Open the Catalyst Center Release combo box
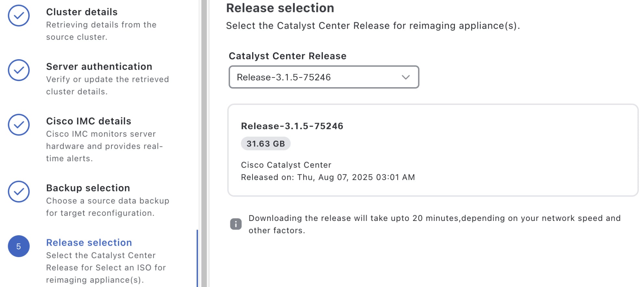The height and width of the screenshot is (287, 644). pyautogui.click(x=324, y=77)
